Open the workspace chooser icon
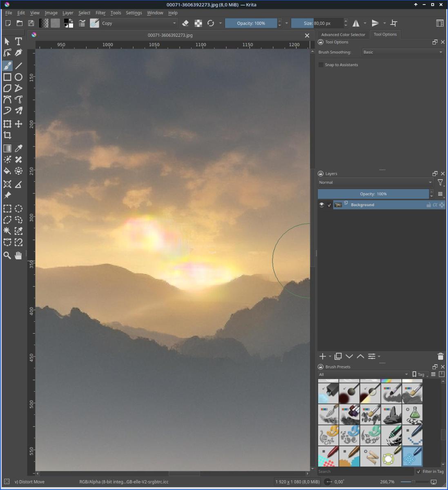 (440, 23)
